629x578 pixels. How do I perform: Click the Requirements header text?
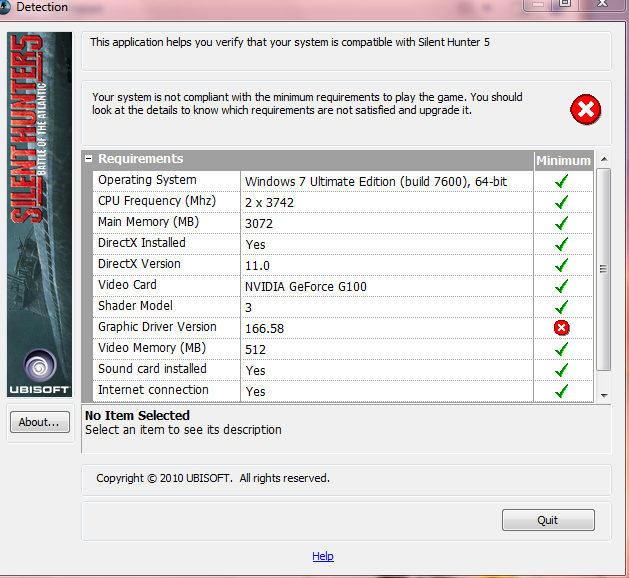pyautogui.click(x=140, y=159)
